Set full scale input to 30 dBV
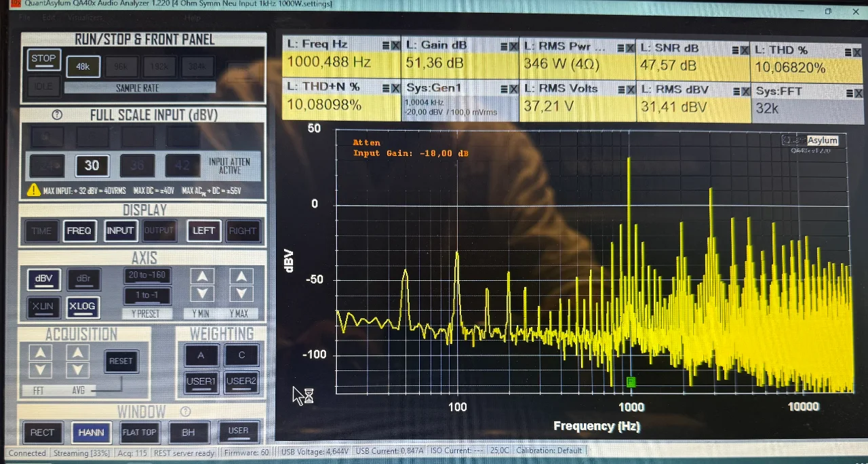 click(x=92, y=165)
